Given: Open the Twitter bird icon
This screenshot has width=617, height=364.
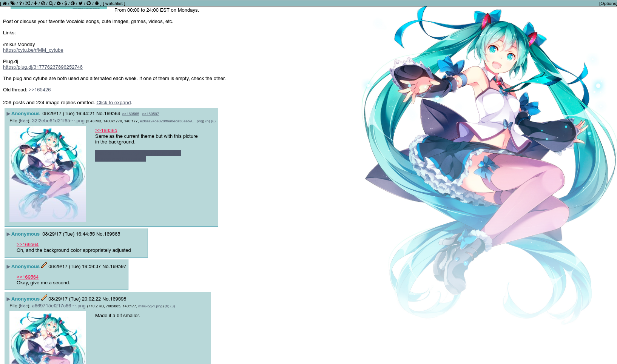Looking at the screenshot, I should coord(80,3).
